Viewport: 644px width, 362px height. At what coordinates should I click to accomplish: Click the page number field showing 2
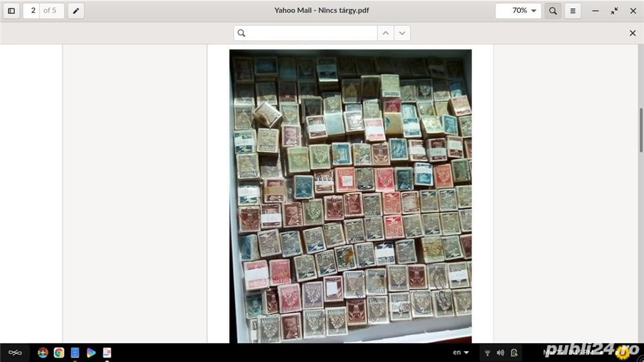click(x=33, y=11)
